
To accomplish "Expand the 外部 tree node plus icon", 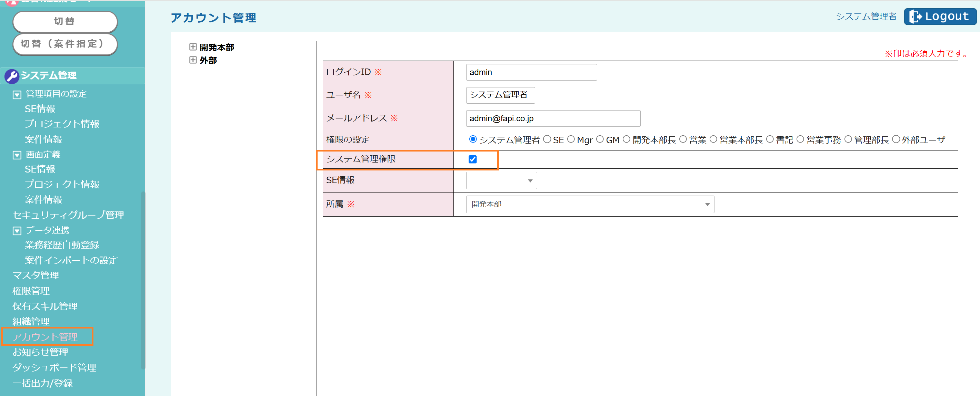I will [x=193, y=60].
